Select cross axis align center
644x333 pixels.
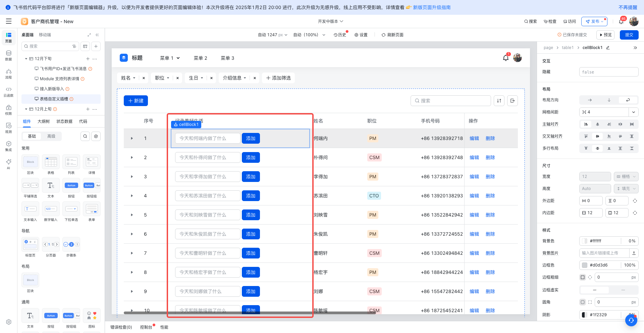coord(597,136)
